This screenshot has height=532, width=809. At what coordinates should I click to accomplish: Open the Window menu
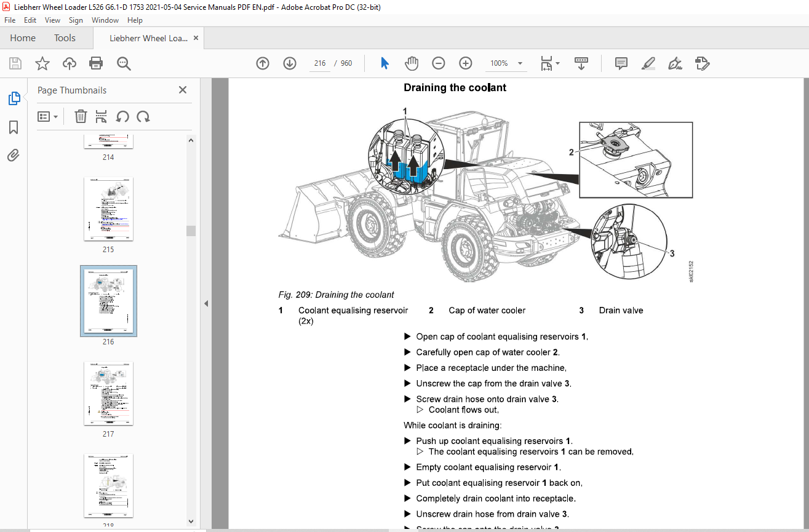coord(105,20)
